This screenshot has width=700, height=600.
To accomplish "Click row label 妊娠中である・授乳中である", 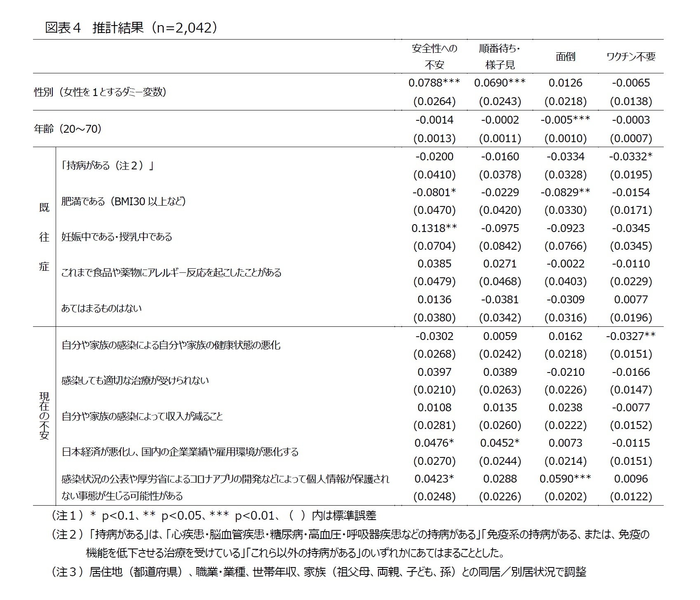I will click(x=117, y=237).
